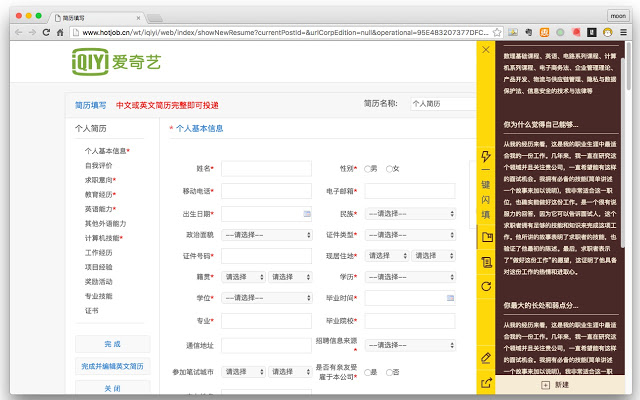Go to 求职意向 section in sidebar
Image resolution: width=640 pixels, height=400 pixels.
pos(100,180)
